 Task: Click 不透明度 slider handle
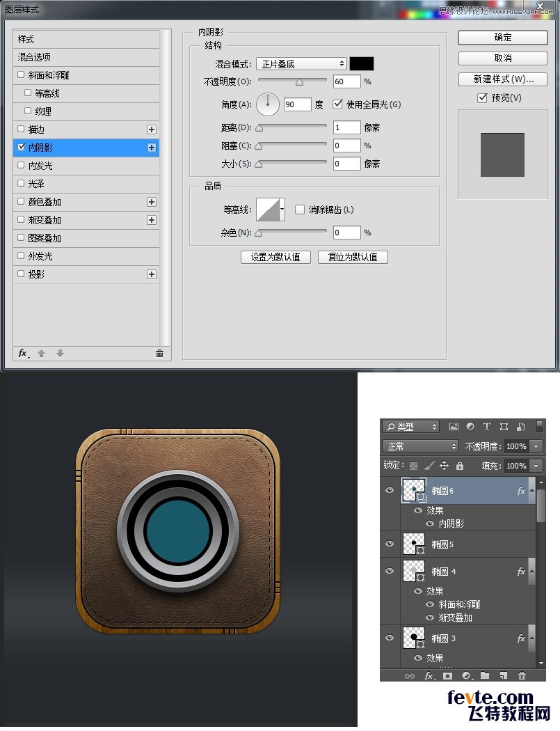coord(299,83)
